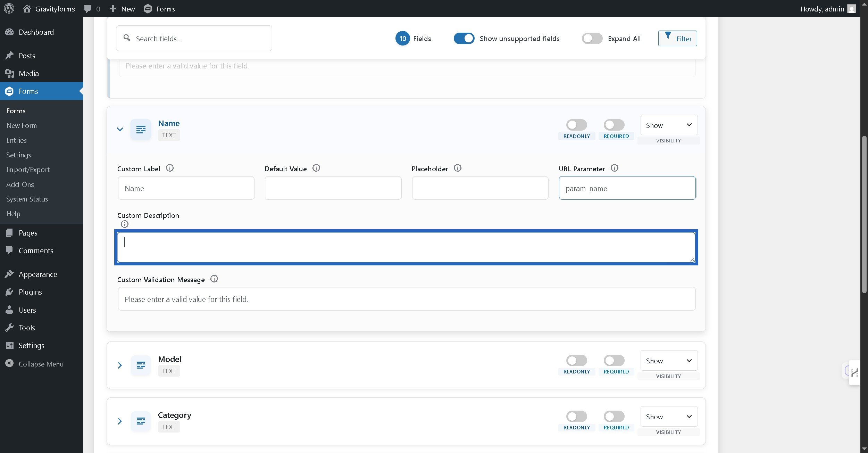The image size is (868, 453).
Task: Open the Plugins menu in sidebar
Action: [30, 292]
